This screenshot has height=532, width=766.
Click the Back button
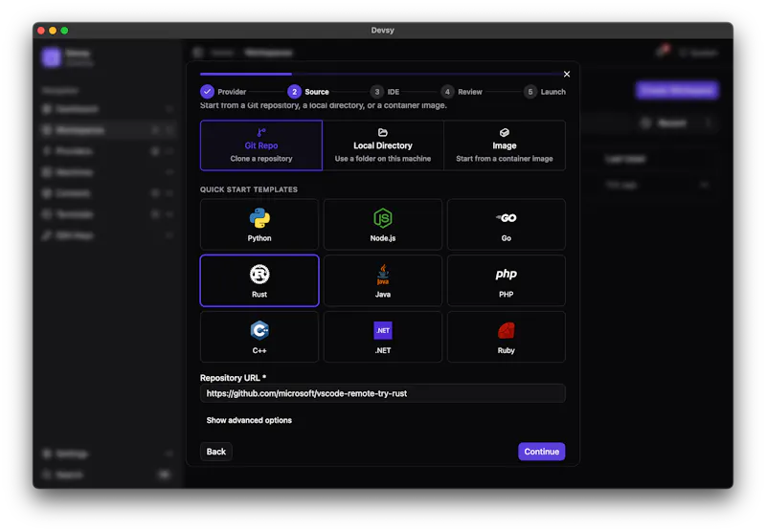tap(216, 452)
